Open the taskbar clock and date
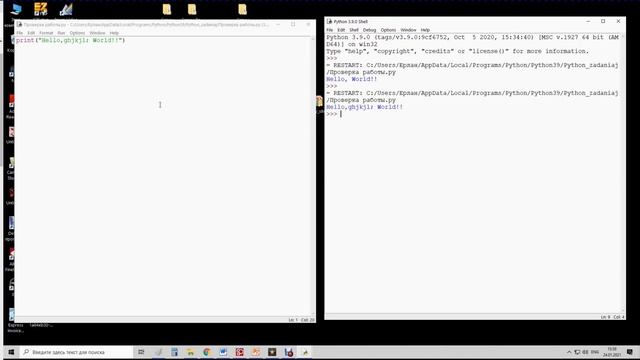 [612, 352]
